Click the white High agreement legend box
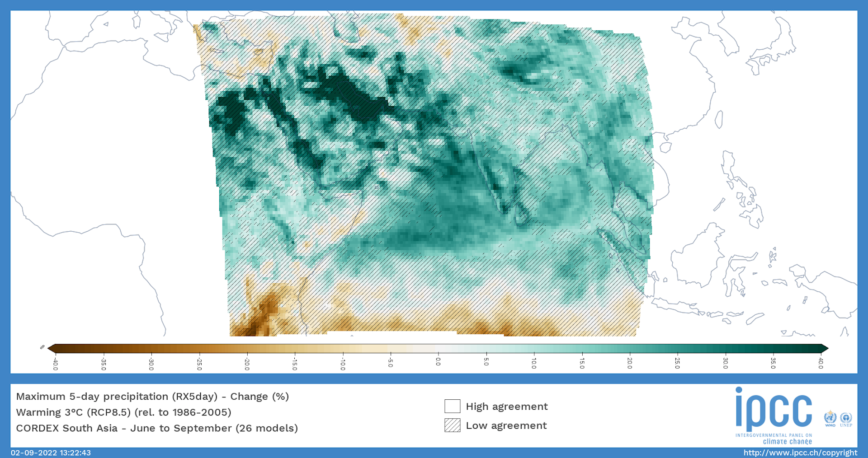Viewport: 868px width, 458px height. (452, 406)
